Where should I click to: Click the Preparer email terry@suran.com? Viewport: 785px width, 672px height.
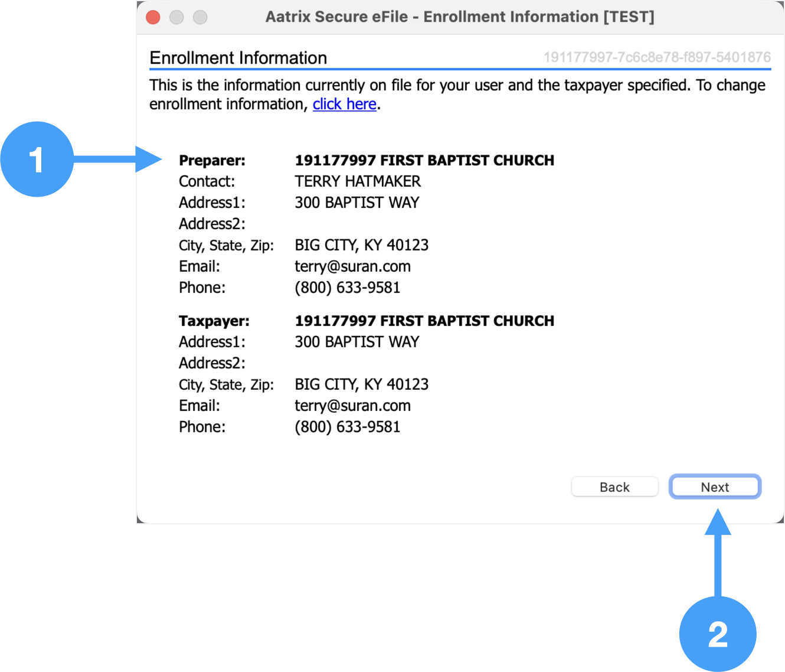352,266
